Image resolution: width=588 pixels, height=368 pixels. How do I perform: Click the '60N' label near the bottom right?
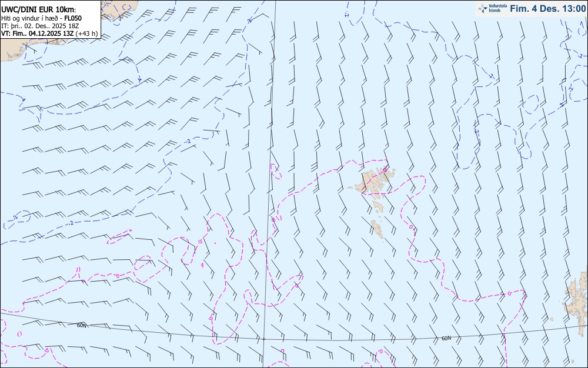point(446,339)
